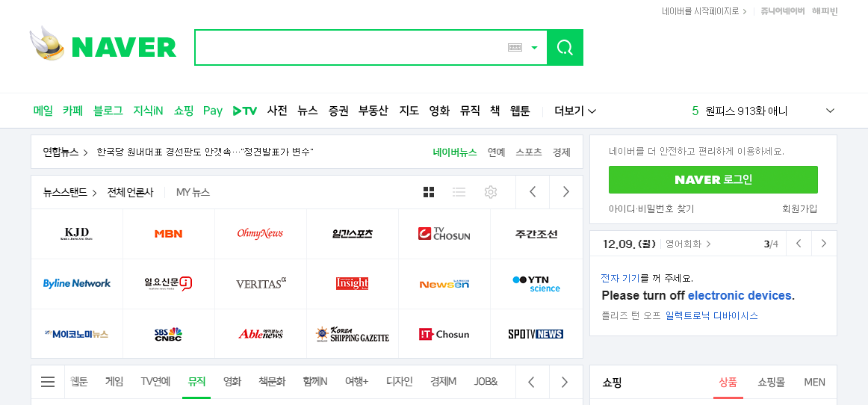
Task: Go to previous newsstand page
Action: (533, 192)
